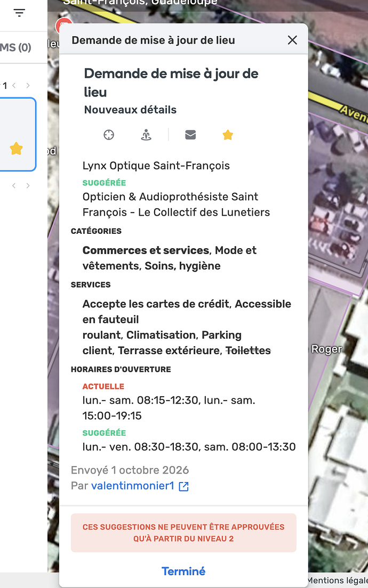Click suggested hours lun.- ven. 08:30-18:30
Viewport: 368px width, 588px height.
click(x=189, y=447)
